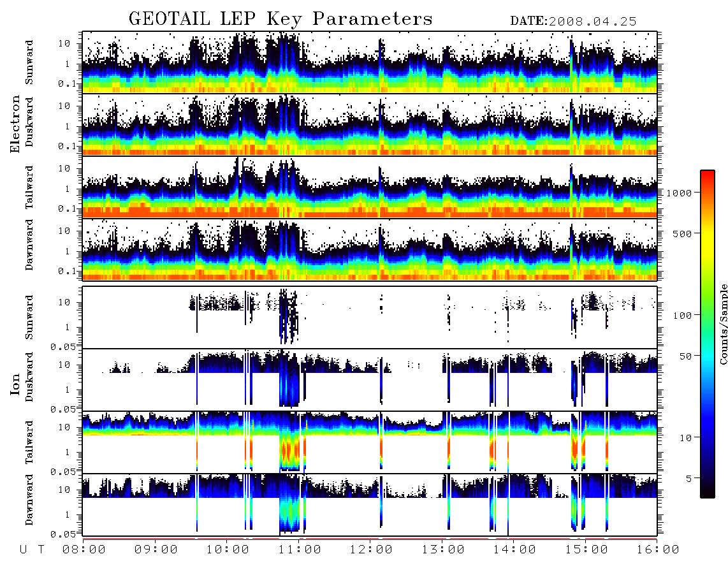Click the Ion Dawnward panel label
728x561 pixels.
click(x=29, y=500)
